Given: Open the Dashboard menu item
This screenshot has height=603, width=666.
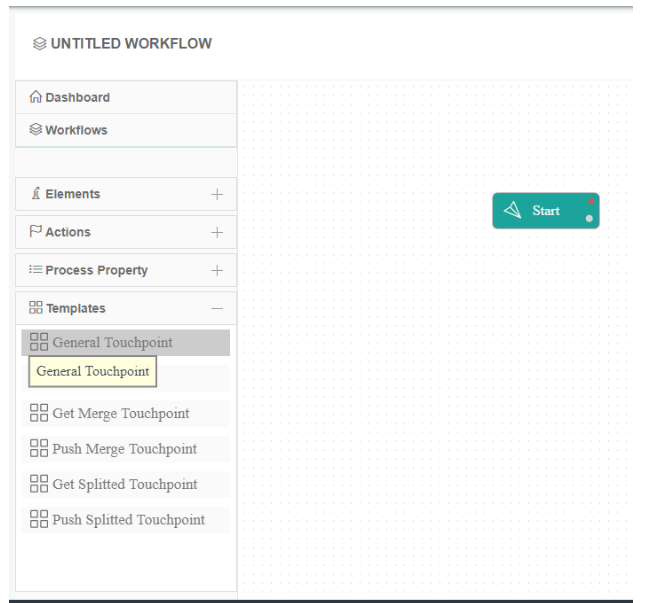Looking at the screenshot, I should [x=77, y=98].
